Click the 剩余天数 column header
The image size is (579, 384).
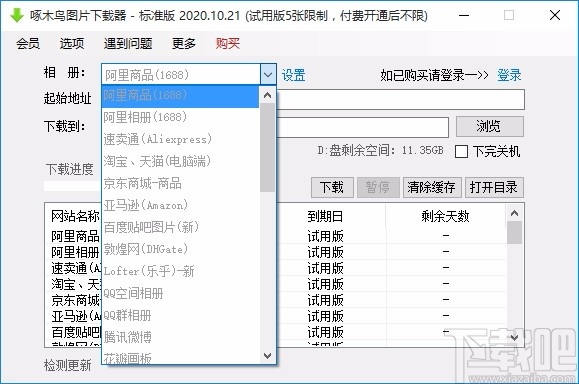point(445,216)
